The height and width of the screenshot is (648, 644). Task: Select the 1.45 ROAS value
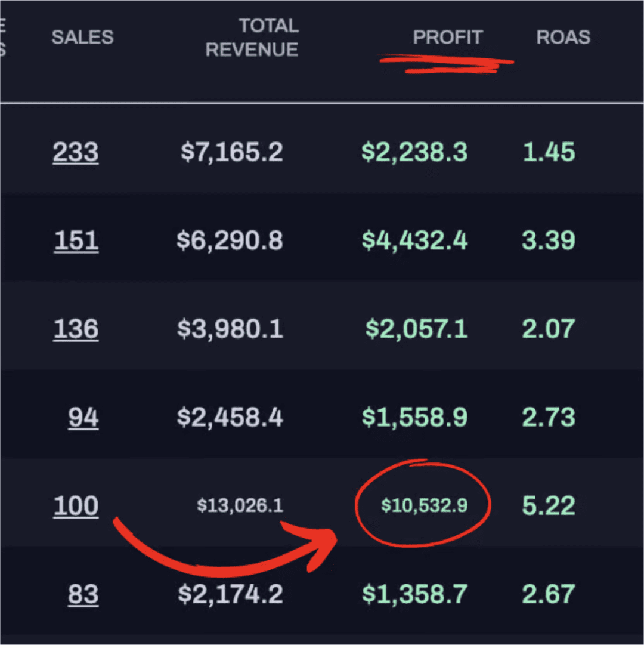548,153
